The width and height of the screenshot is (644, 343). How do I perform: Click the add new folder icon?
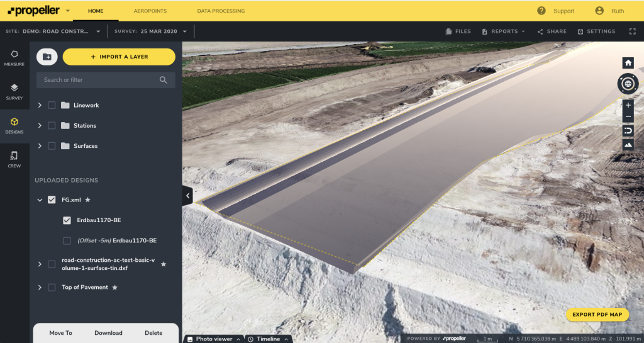[47, 57]
